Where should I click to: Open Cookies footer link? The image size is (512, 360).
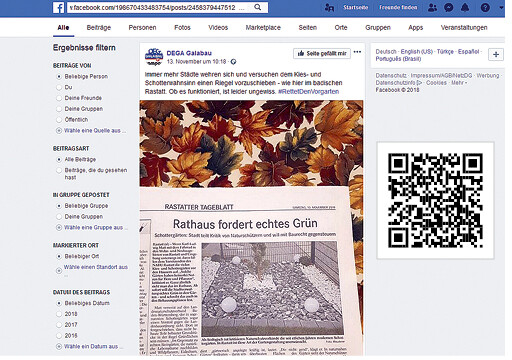point(436,83)
